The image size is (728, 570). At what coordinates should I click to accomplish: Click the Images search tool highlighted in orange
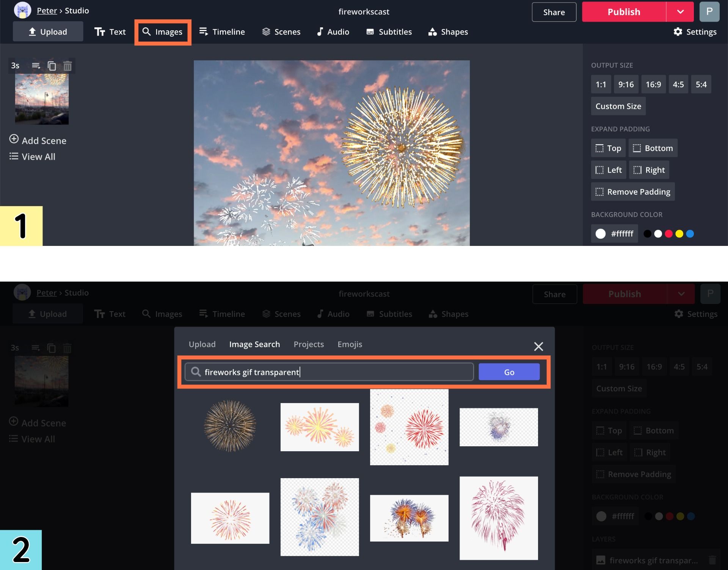[163, 32]
